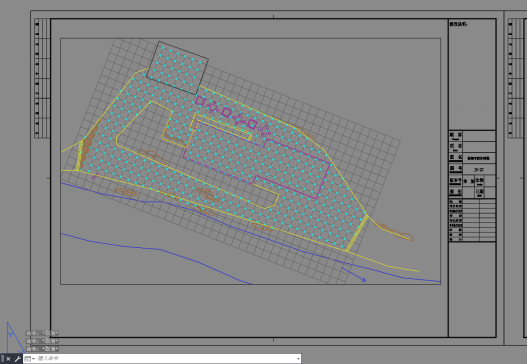
Task: Close the command line window
Action: (8, 359)
